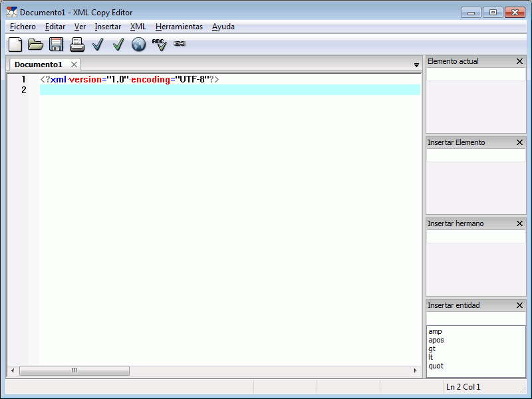Select the lt entity
The image size is (532, 399).
[x=430, y=357]
